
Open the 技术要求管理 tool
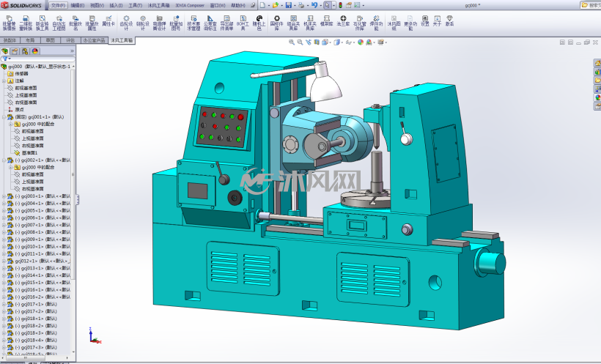[x=193, y=23]
